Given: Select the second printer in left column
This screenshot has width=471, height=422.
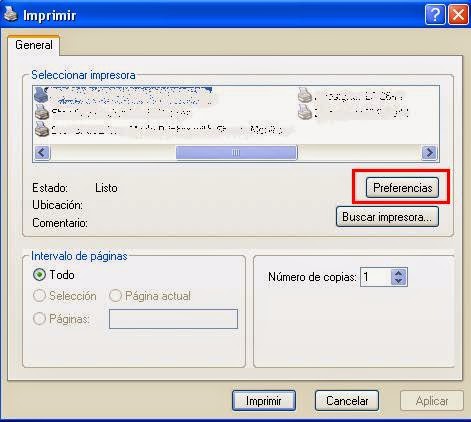Looking at the screenshot, I should click(x=113, y=112).
